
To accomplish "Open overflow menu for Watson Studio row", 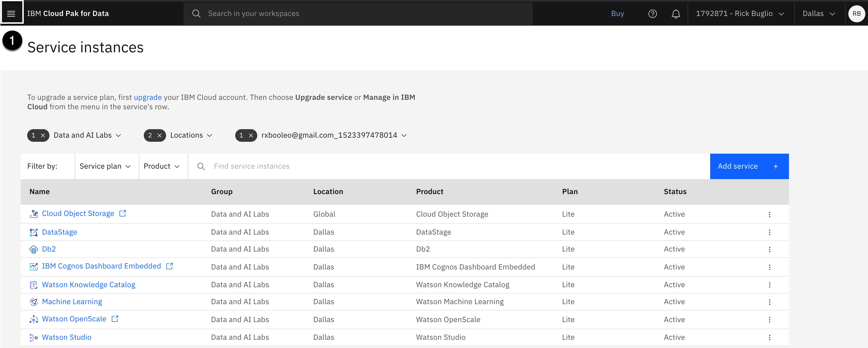I will 769,338.
